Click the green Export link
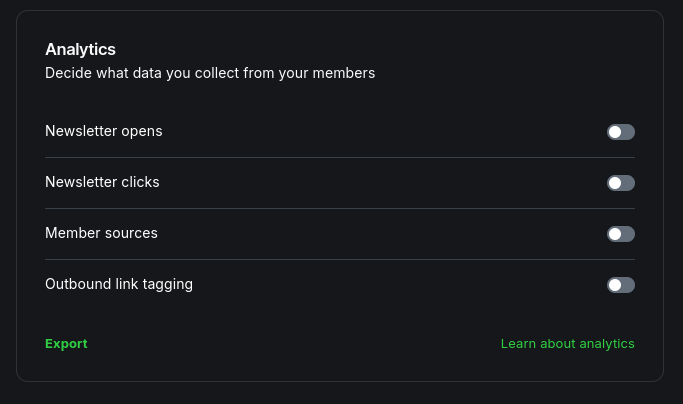 tap(66, 343)
